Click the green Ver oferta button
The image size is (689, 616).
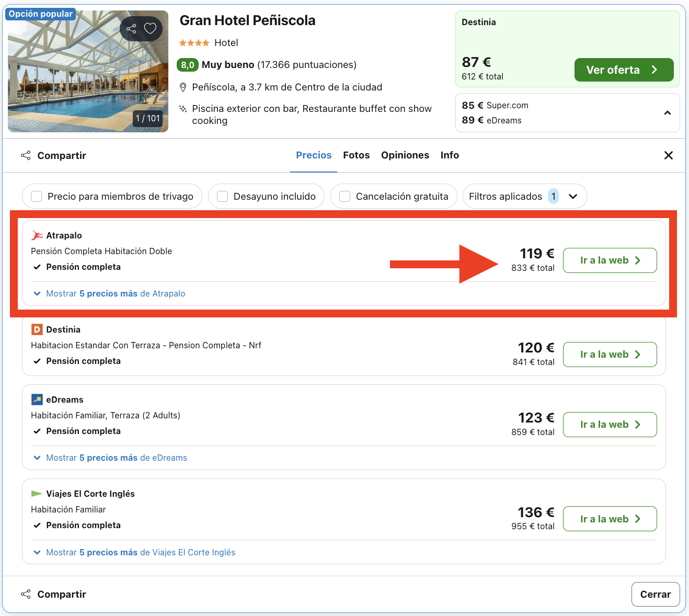623,70
